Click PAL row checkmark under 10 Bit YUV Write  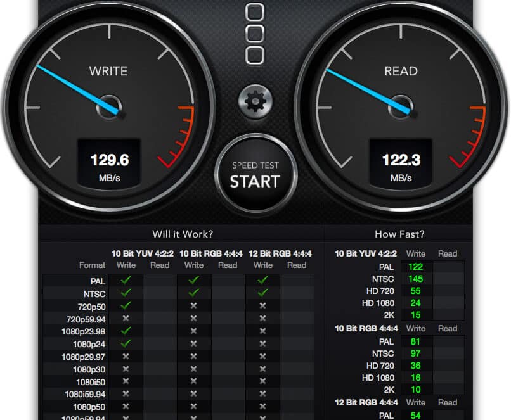[126, 280]
